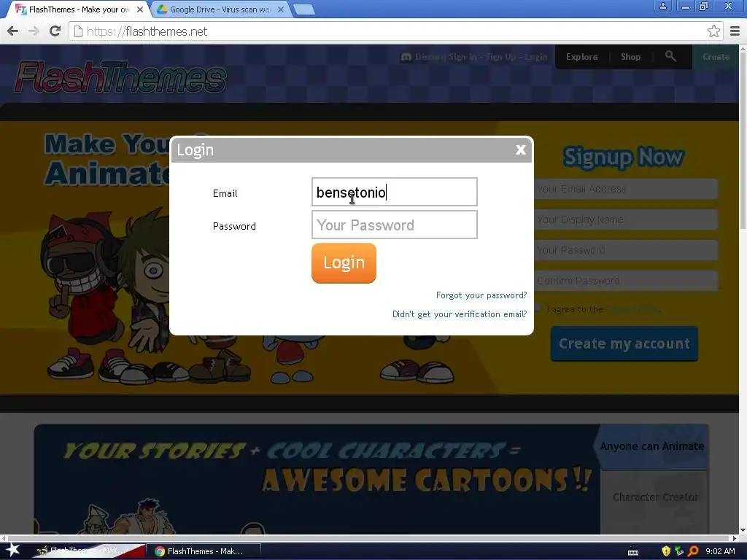Select the FlashThemes browser tab
The width and height of the screenshot is (747, 560).
(79, 9)
